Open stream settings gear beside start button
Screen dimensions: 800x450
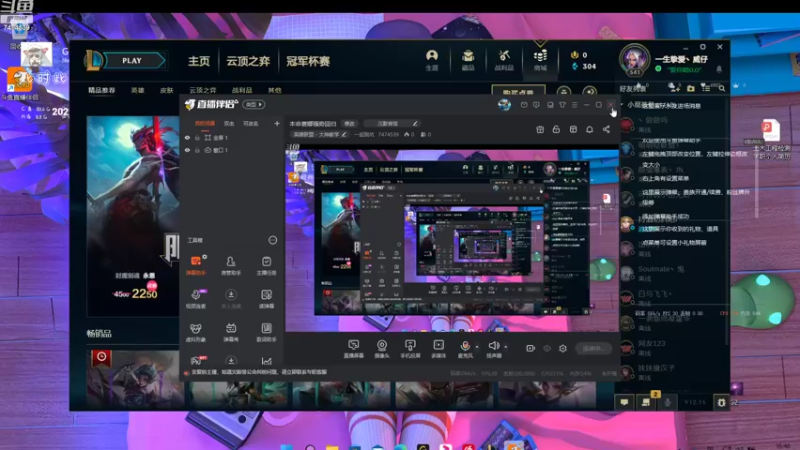(x=563, y=348)
